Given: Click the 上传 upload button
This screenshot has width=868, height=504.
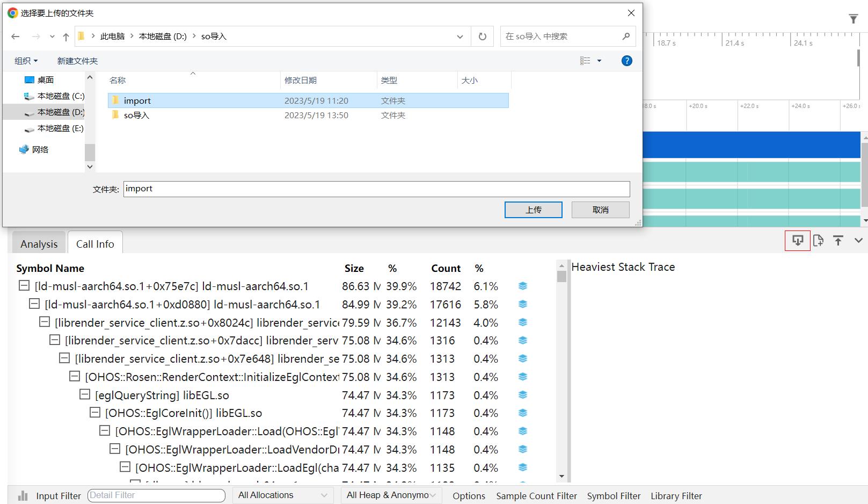Looking at the screenshot, I should pyautogui.click(x=533, y=210).
